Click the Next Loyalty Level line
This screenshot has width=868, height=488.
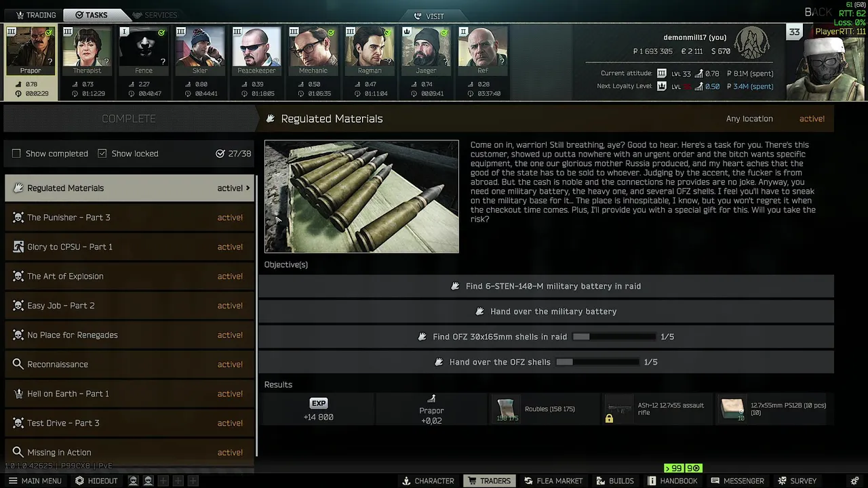685,87
